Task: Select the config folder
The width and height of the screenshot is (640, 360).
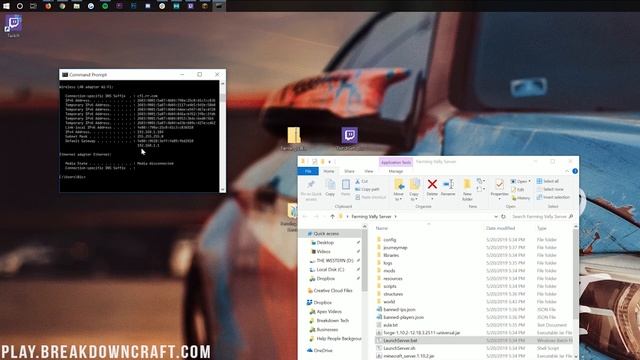Action: pyautogui.click(x=389, y=240)
